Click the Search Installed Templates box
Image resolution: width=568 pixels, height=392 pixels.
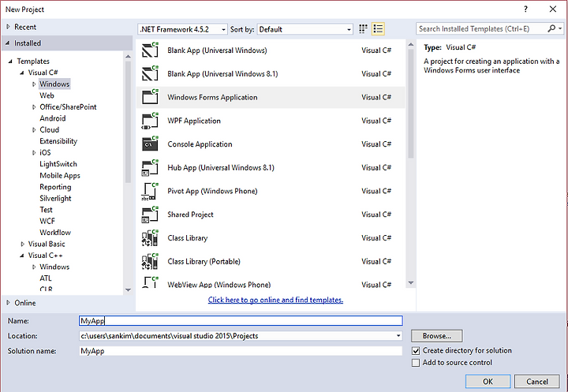[x=482, y=28]
